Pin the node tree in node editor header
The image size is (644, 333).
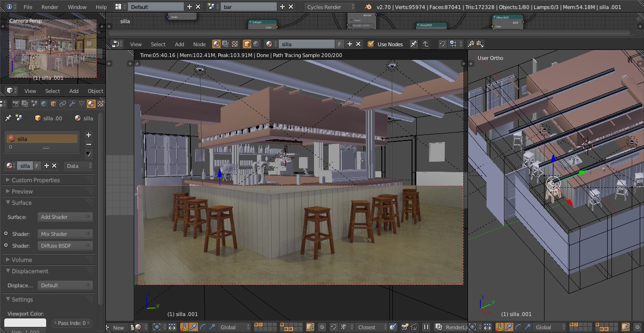pyautogui.click(x=413, y=44)
